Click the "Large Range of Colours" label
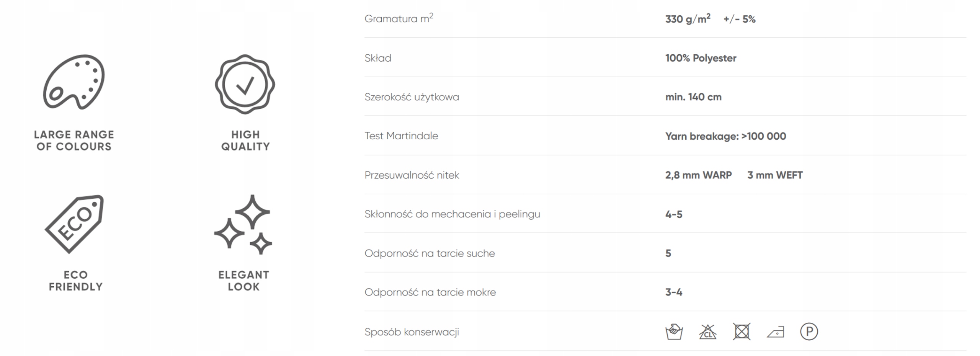 [x=74, y=140]
